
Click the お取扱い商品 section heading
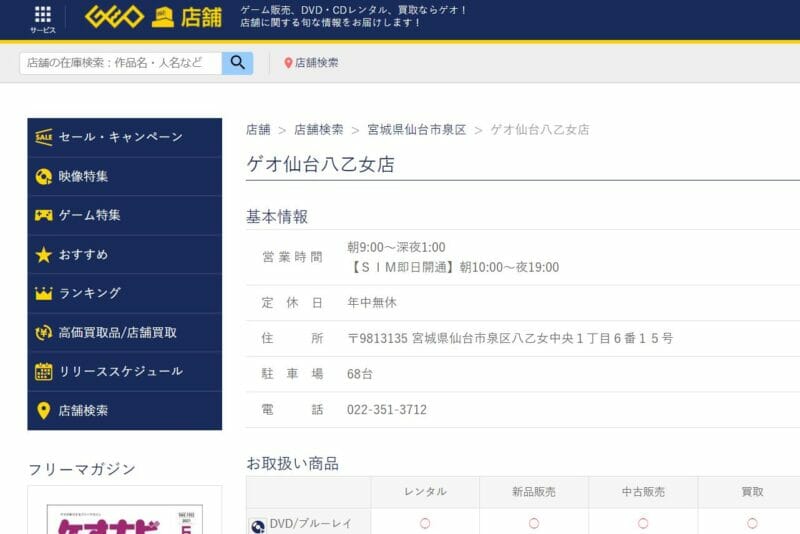pos(293,464)
